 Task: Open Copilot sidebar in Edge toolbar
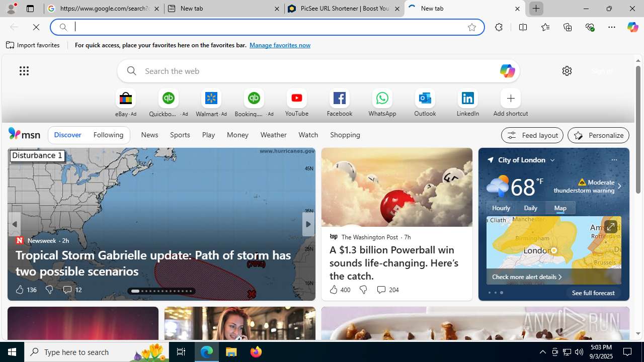[632, 27]
